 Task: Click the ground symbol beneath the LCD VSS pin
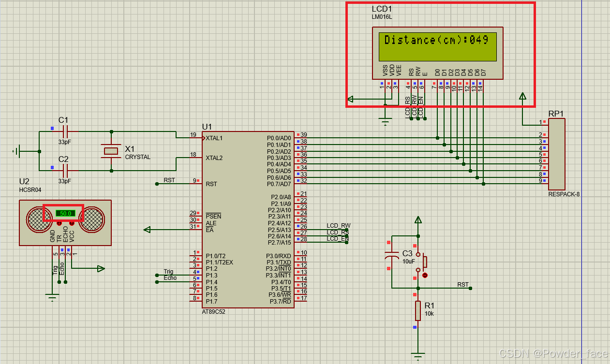[385, 122]
